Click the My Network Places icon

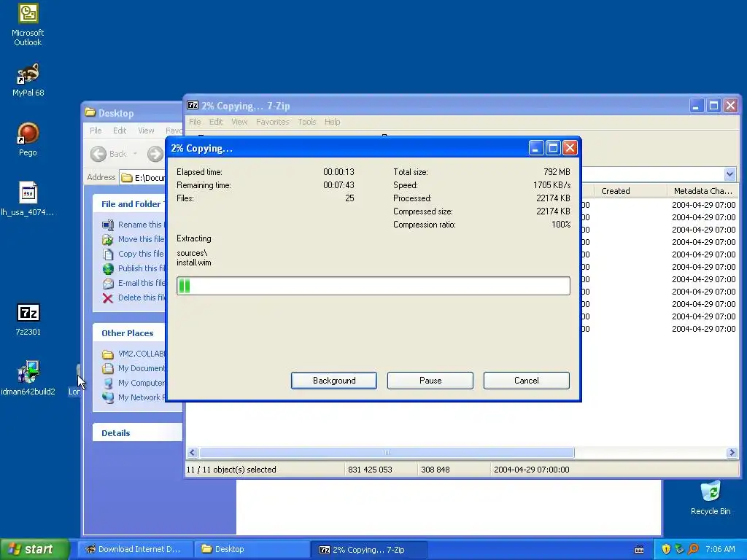(x=108, y=397)
